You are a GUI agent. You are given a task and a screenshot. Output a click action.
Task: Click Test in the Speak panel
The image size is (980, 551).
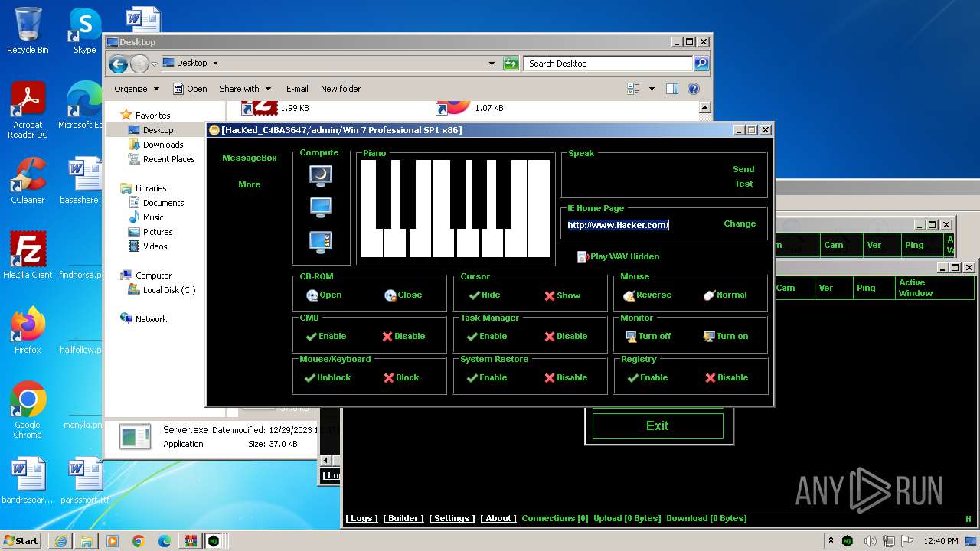[744, 184]
